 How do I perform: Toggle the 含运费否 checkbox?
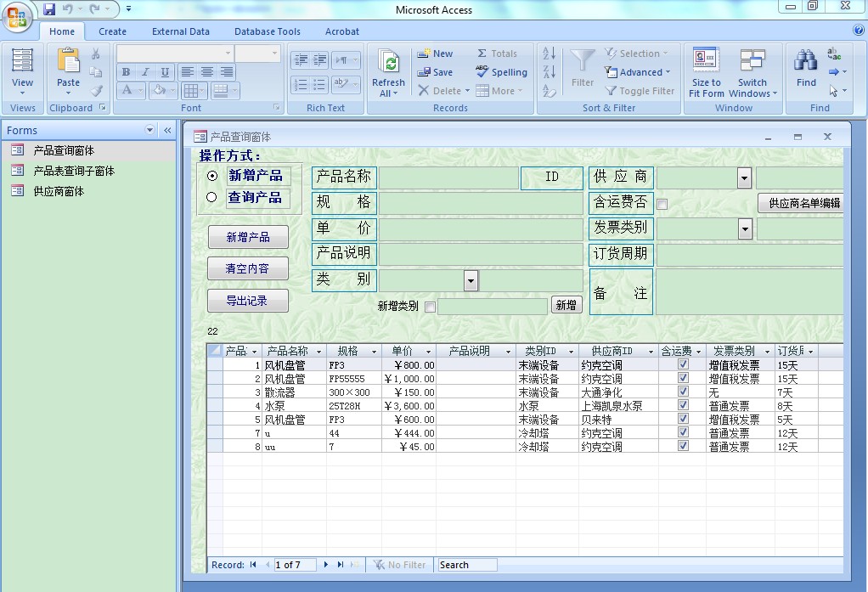(x=662, y=204)
